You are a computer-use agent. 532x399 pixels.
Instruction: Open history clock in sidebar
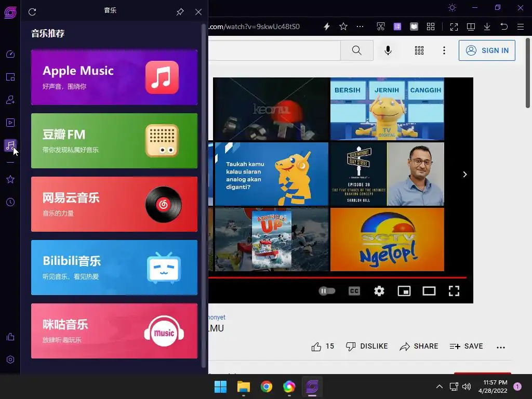coord(10,202)
